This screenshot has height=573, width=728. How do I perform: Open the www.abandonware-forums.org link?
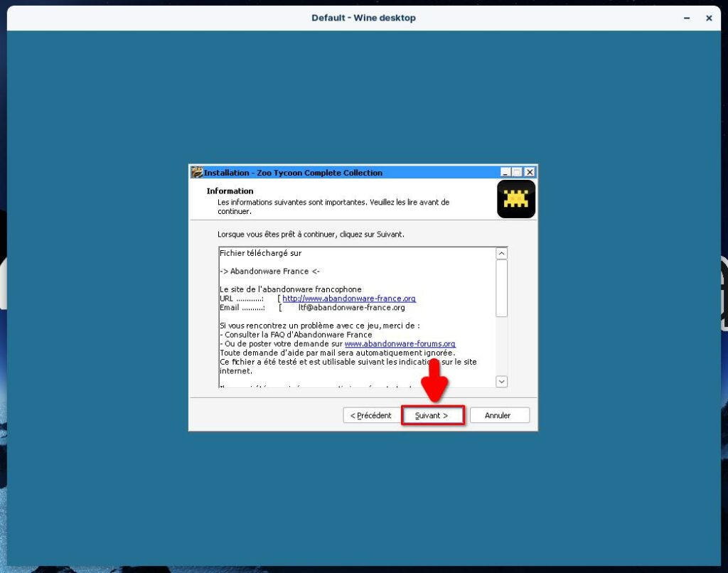(400, 343)
